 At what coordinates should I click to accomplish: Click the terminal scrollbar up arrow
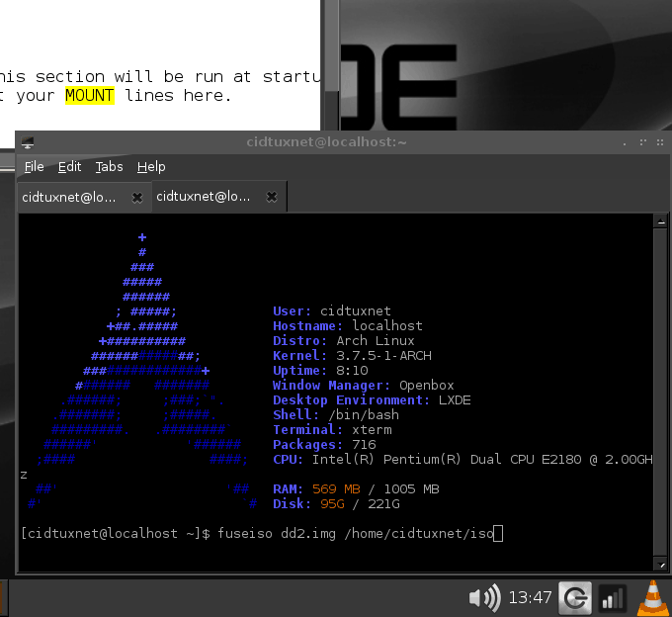pyautogui.click(x=660, y=221)
